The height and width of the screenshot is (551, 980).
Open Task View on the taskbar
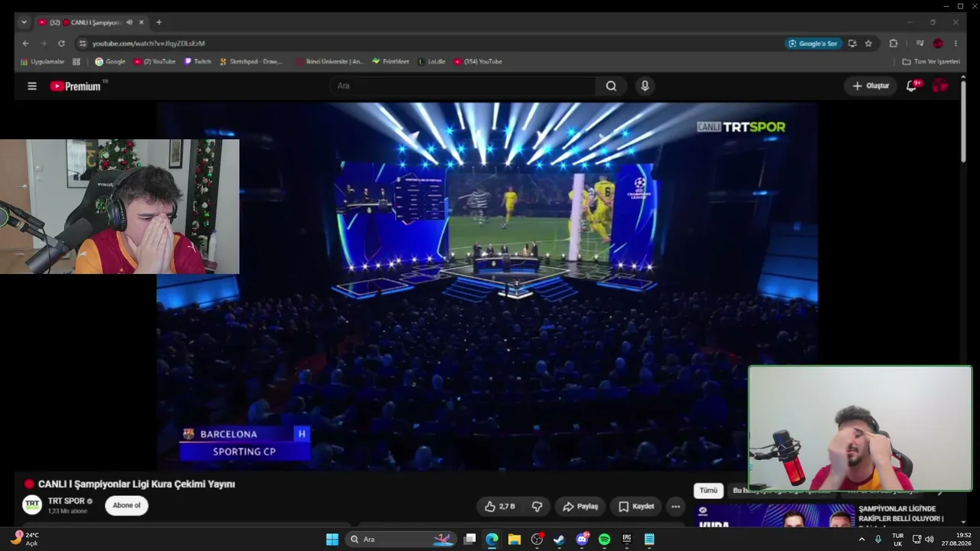(x=470, y=540)
